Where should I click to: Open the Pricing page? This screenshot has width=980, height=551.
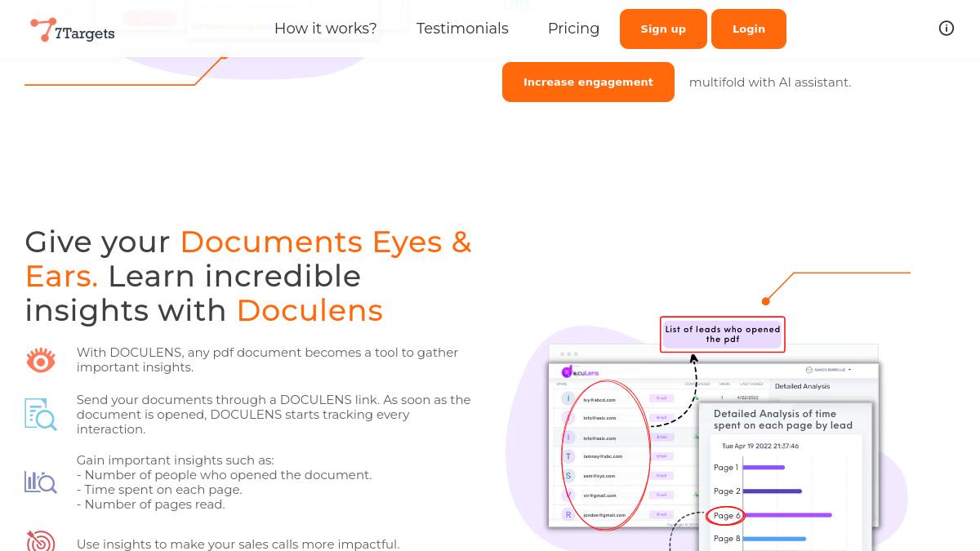[x=573, y=29]
